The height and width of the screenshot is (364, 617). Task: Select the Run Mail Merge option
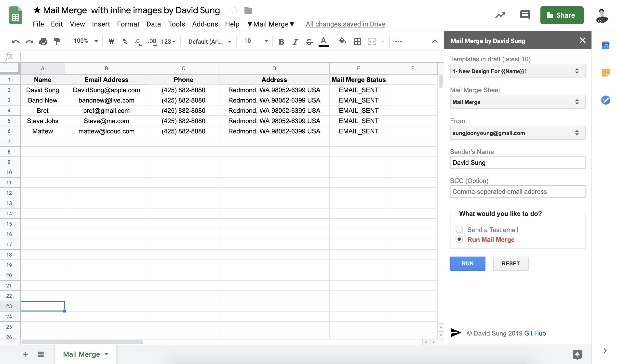coord(459,239)
